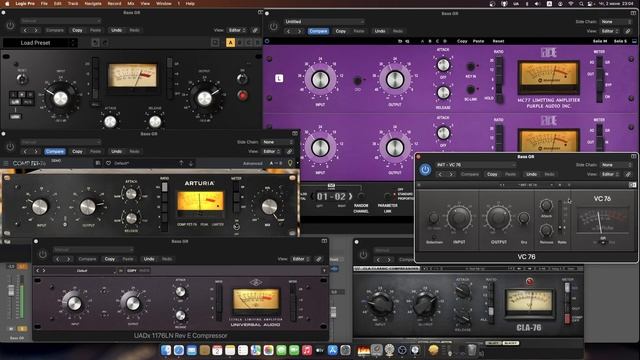Viewport: 640px width, 360px height.
Task: Open Side Chain dropdown in VC 76 window
Action: (616, 165)
